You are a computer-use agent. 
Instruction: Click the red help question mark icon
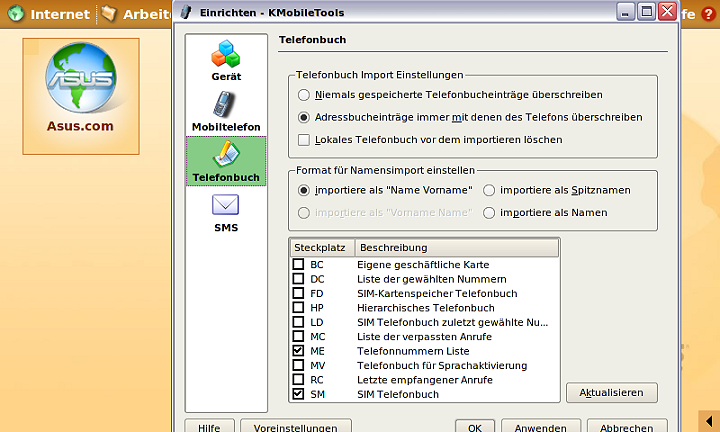tap(708, 14)
